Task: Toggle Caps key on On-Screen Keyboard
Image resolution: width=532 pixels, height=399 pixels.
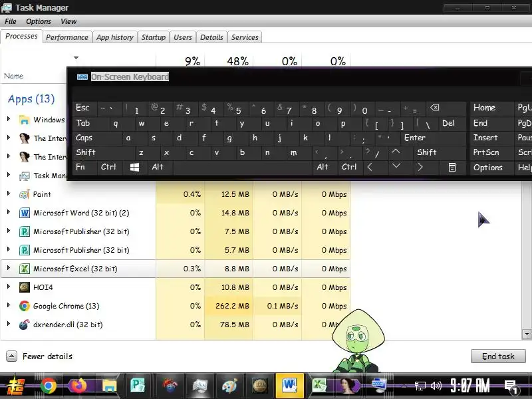Action: click(x=97, y=138)
